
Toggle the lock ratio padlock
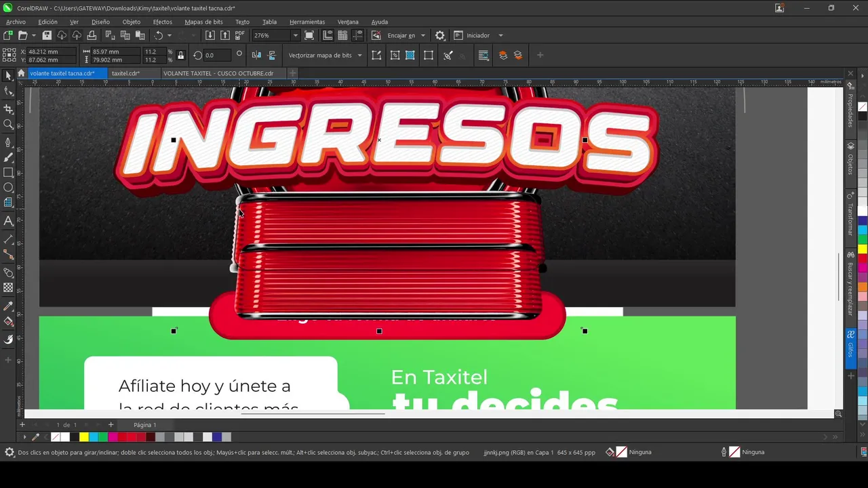point(180,56)
